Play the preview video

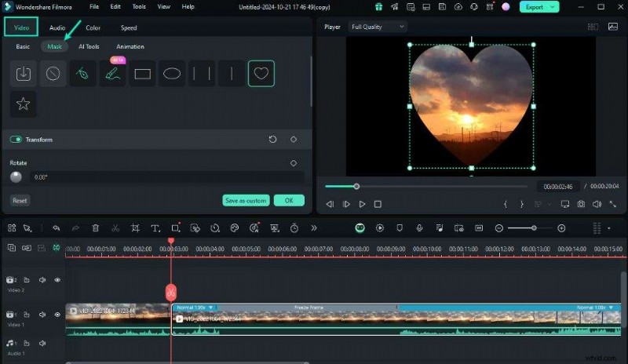coord(362,204)
